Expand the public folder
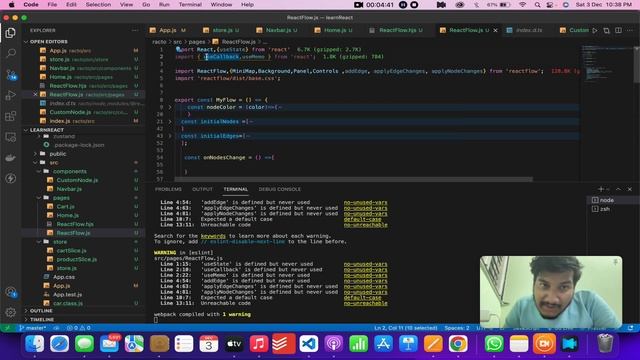Viewport: 640px width, 360px height. tap(58, 154)
